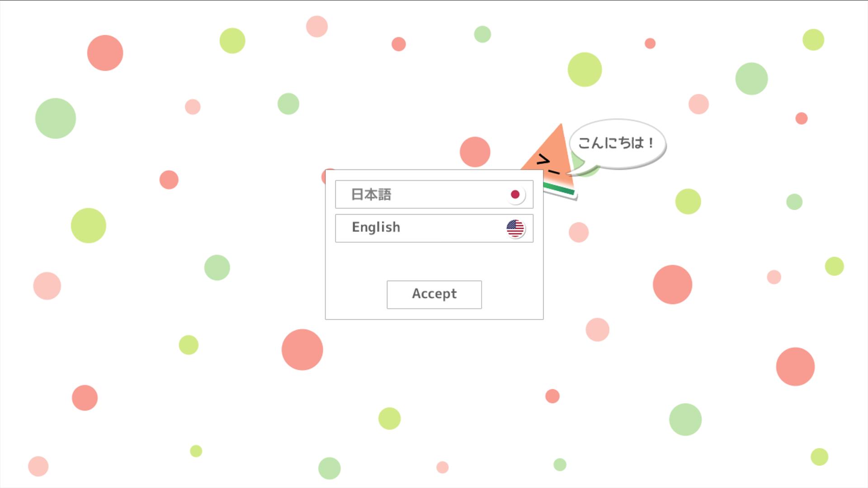Click the pink dot below the dialog's right side
The width and height of the screenshot is (868, 488).
597,329
